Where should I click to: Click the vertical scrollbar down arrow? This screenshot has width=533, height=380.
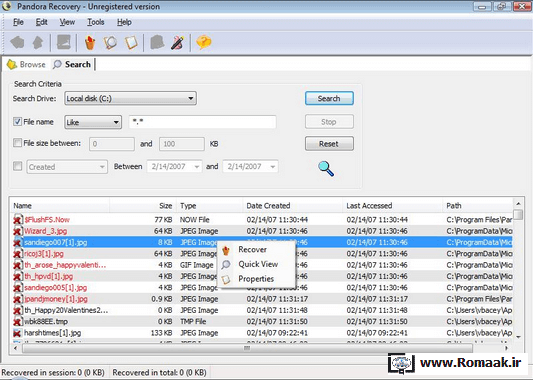coord(518,337)
